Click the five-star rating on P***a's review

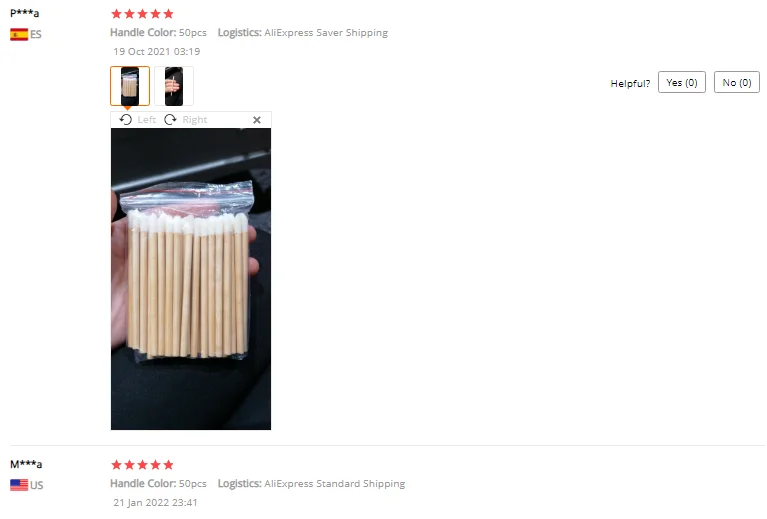142,14
